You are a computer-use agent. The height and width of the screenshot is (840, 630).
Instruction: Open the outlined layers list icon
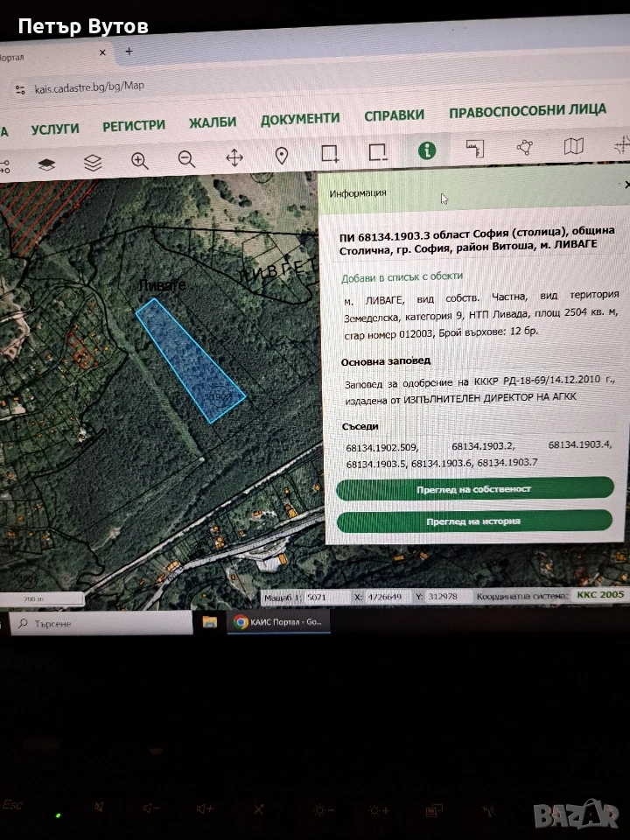(x=93, y=163)
